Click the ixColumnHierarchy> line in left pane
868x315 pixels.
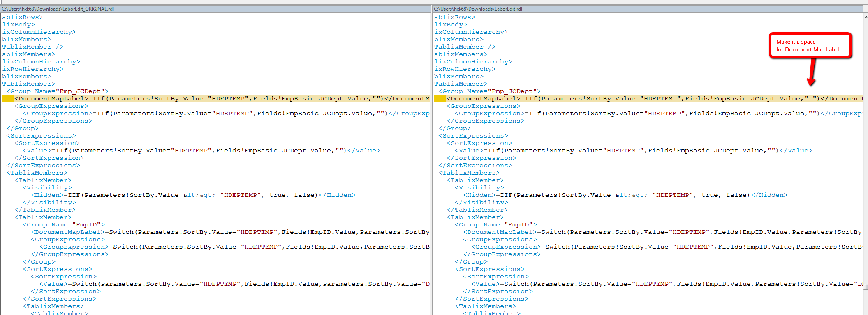(x=39, y=32)
